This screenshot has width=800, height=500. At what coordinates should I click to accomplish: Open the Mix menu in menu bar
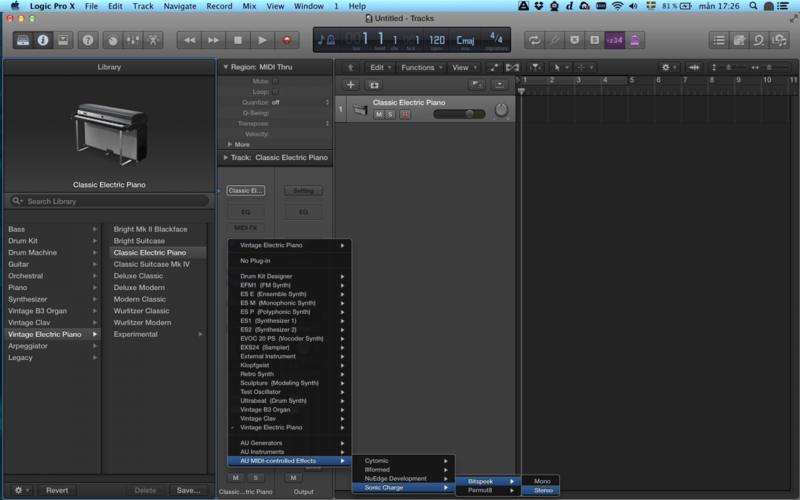249,6
